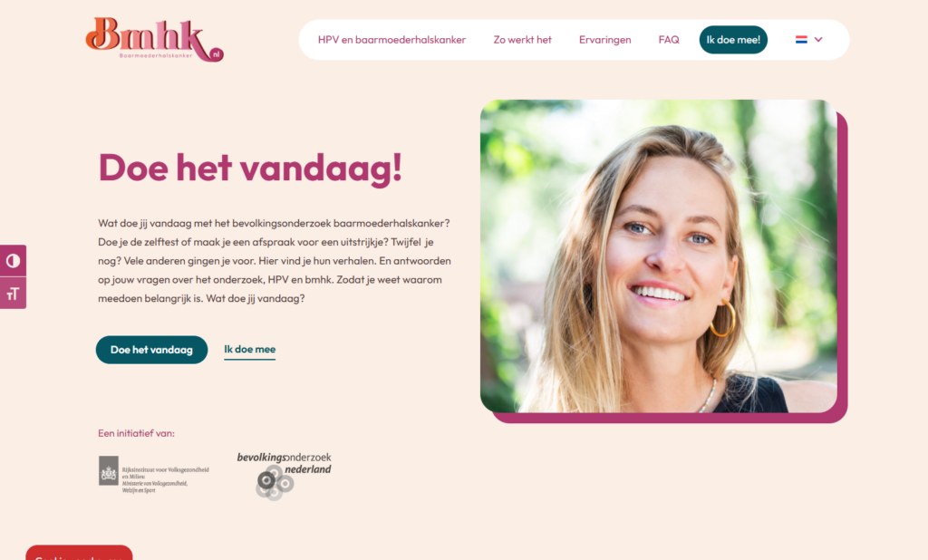The height and width of the screenshot is (560, 928).
Task: Click the bevolkingsonderzoek nederland logo
Action: click(284, 476)
